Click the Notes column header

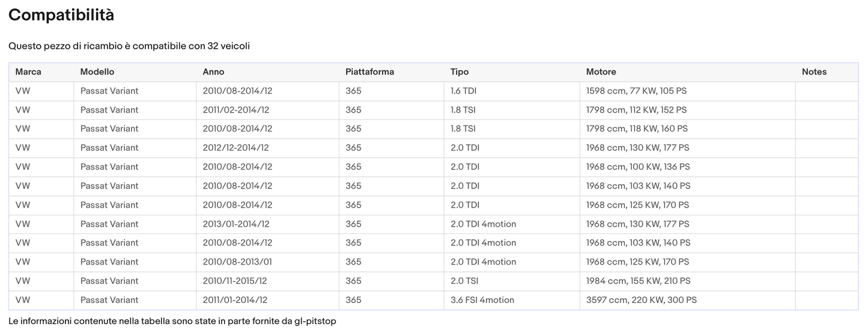click(x=814, y=72)
